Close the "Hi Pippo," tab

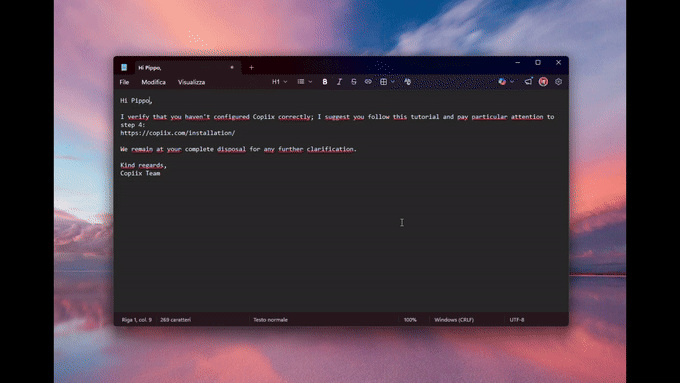tap(232, 67)
